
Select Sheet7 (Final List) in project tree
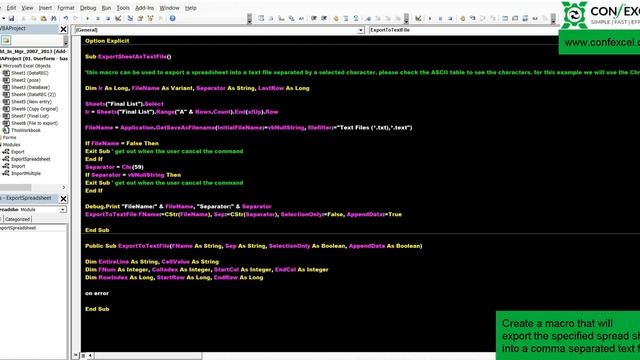click(x=30, y=116)
